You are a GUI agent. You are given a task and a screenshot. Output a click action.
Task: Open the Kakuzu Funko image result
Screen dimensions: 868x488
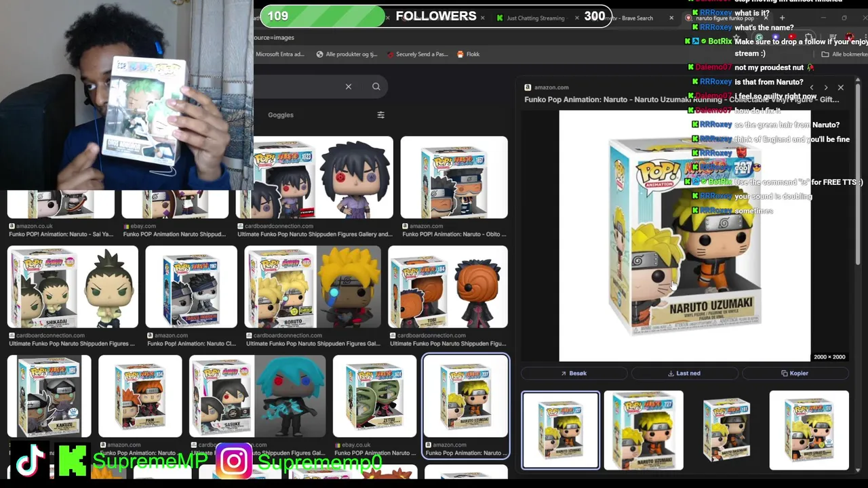[x=49, y=396]
